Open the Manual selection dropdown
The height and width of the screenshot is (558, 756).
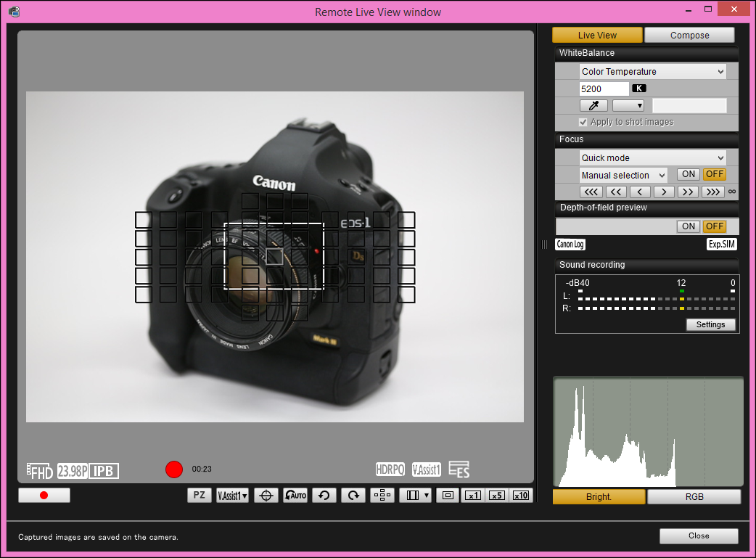[623, 175]
